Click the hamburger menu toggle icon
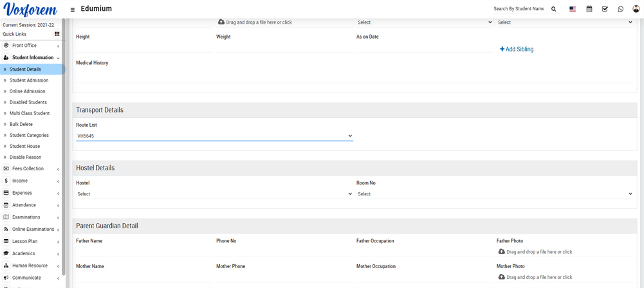Viewport: 644px width, 288px height. point(73,9)
